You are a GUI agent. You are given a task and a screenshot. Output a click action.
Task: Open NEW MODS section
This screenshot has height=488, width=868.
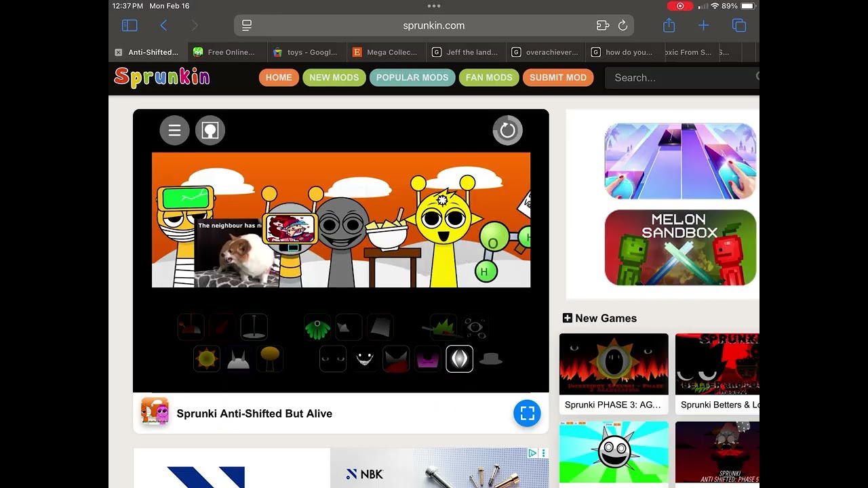point(334,77)
